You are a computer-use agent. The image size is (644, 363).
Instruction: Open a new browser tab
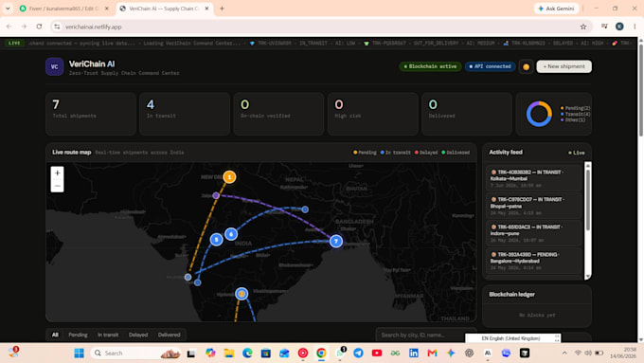coord(222,9)
